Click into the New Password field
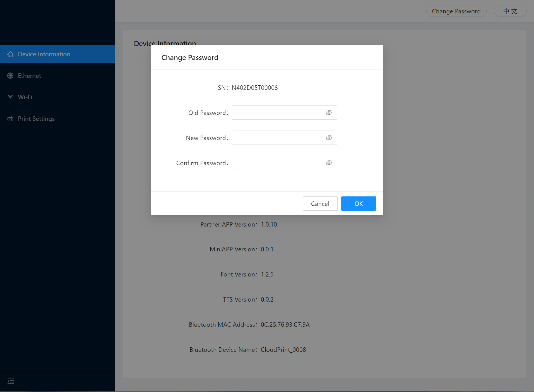The height and width of the screenshot is (392, 534). tap(278, 138)
